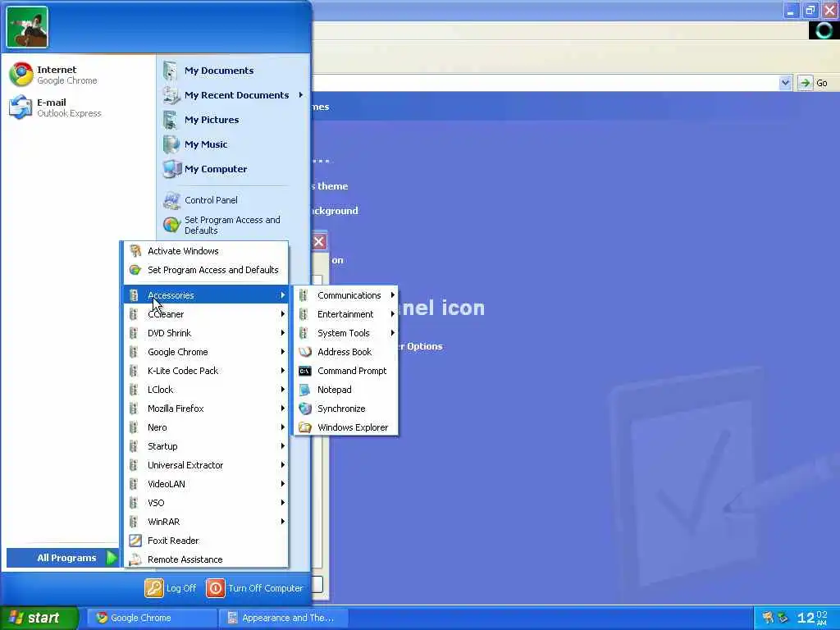Launch Foxit Reader from All Programs
This screenshot has width=840, height=630.
(x=206, y=541)
